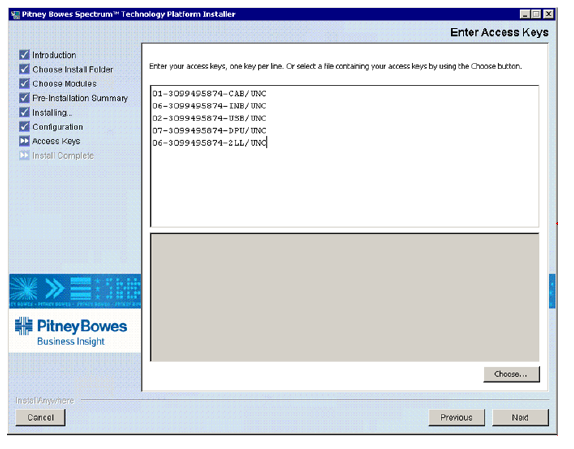574x449 pixels.
Task: Click the installer icon in the title bar
Action: (15, 14)
